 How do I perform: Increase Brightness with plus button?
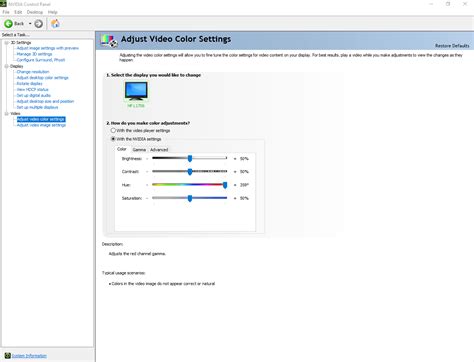pos(235,159)
